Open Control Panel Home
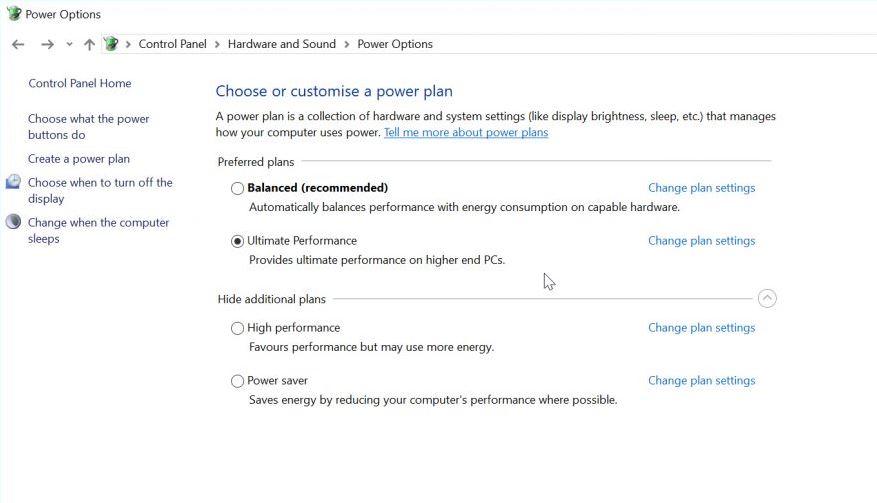Viewport: 877px width, 503px height. click(80, 84)
